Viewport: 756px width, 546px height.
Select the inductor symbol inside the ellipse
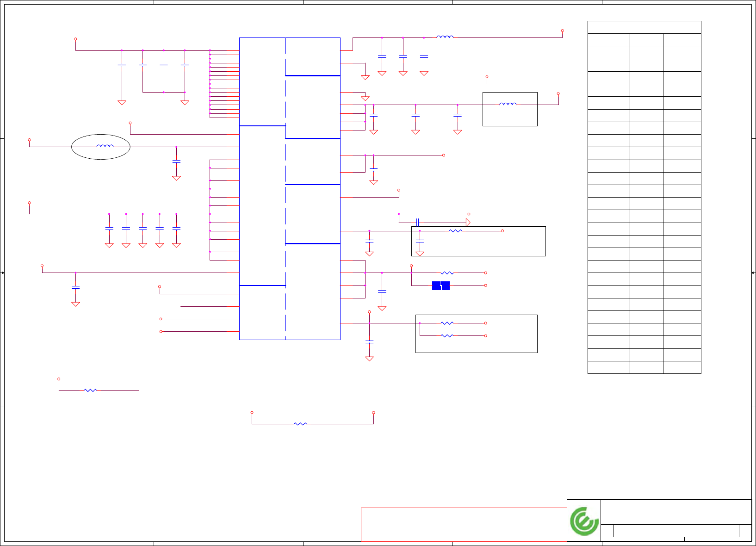tap(105, 146)
